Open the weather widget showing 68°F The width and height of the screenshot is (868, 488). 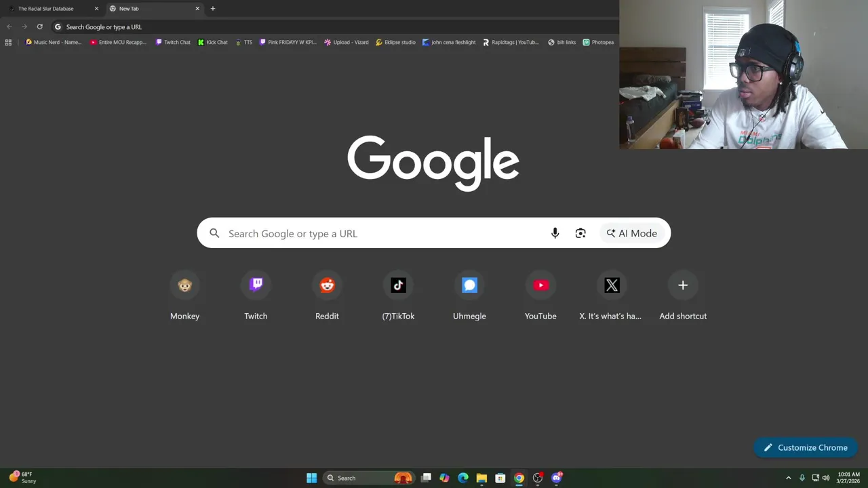click(x=23, y=478)
